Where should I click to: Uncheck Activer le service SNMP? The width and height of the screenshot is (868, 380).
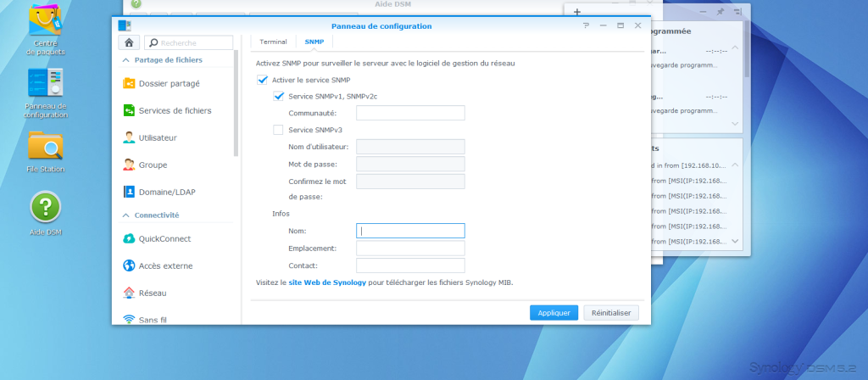(263, 80)
